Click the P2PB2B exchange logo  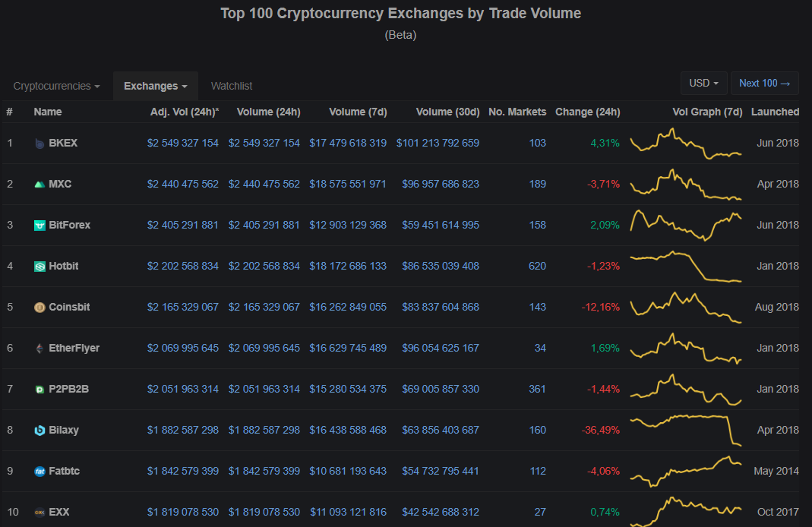[x=39, y=389]
